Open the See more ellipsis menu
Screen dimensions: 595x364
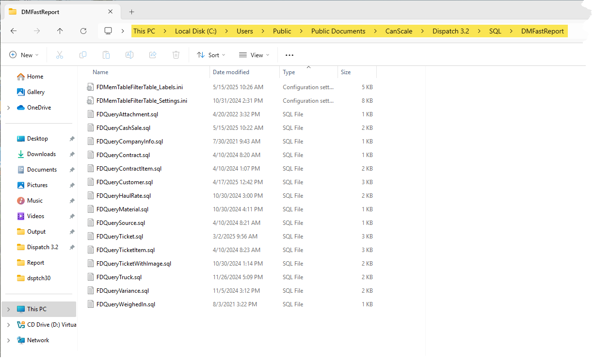click(289, 55)
